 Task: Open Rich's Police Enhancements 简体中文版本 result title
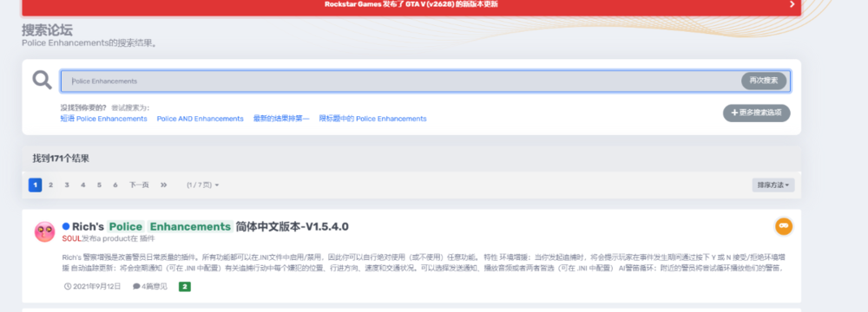(210, 226)
